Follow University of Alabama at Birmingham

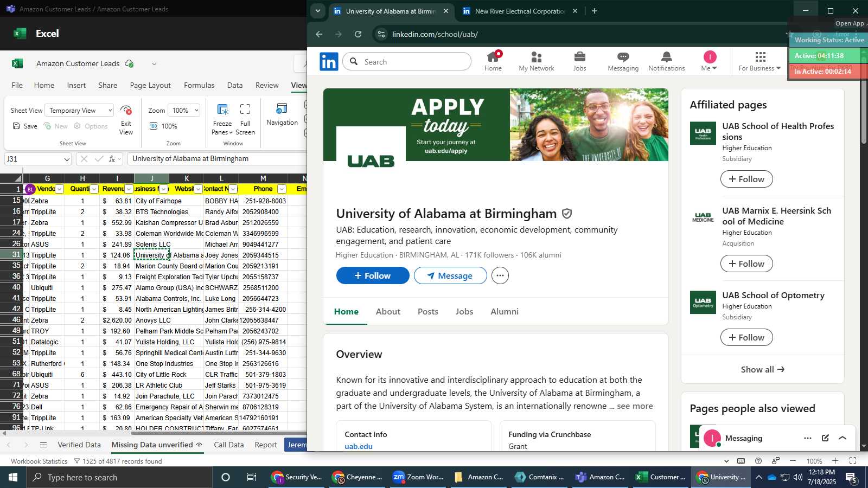tap(373, 275)
